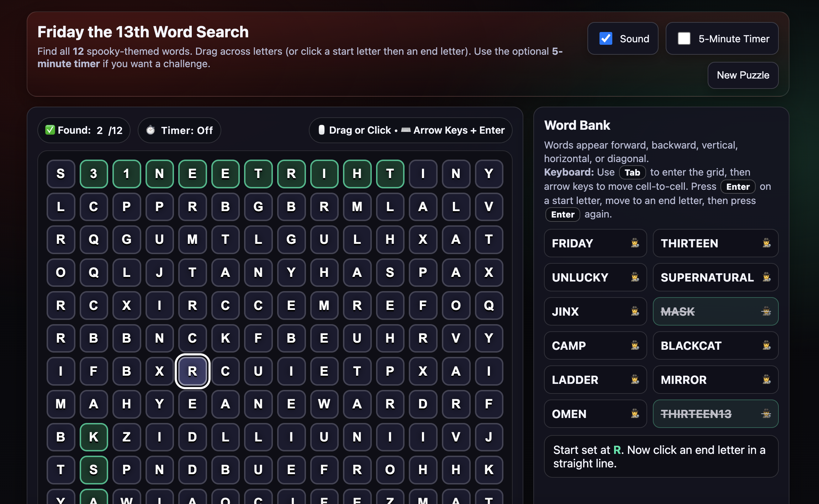The image size is (819, 504).
Task: Select the MIRROR word bank entry
Action: point(715,380)
